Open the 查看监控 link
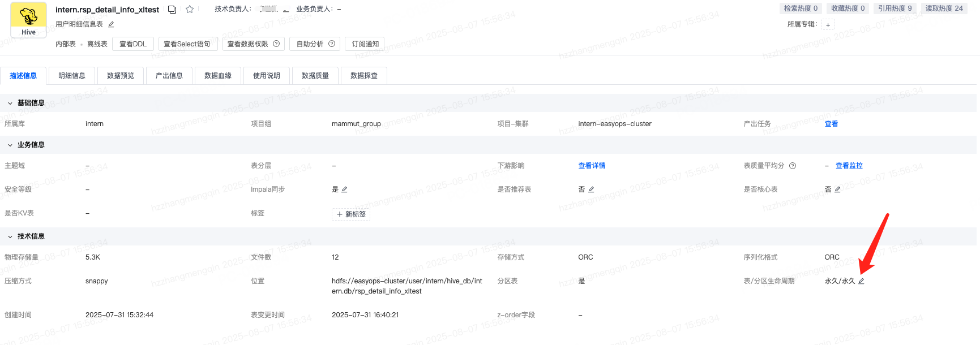 click(849, 166)
